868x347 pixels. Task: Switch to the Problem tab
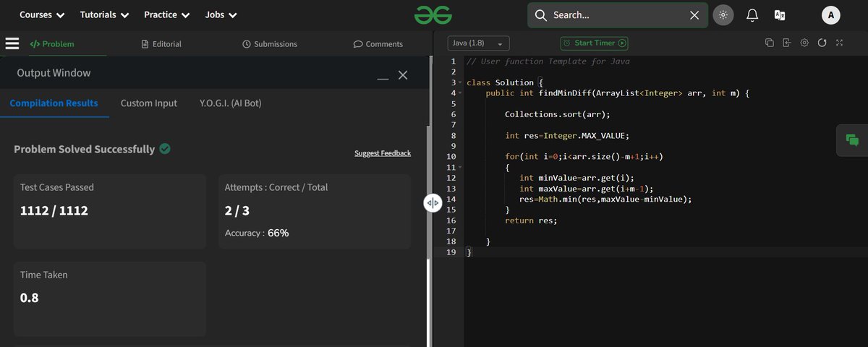click(x=52, y=44)
